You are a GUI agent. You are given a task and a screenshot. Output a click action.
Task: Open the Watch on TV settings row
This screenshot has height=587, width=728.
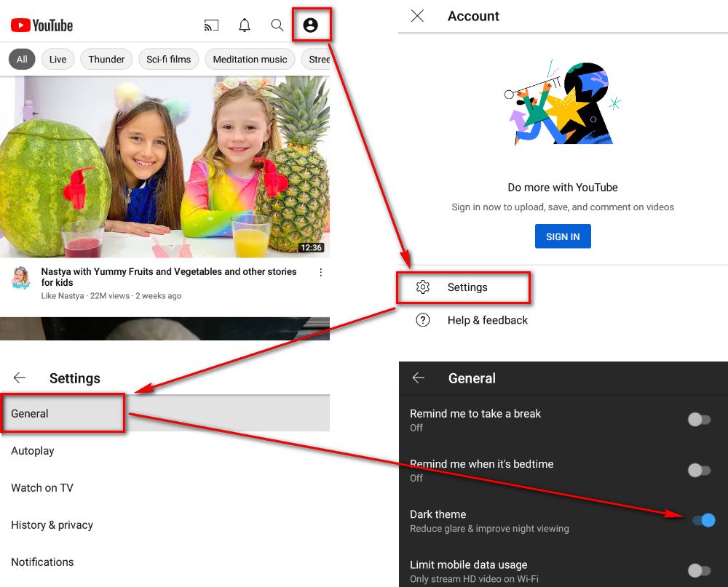point(165,487)
